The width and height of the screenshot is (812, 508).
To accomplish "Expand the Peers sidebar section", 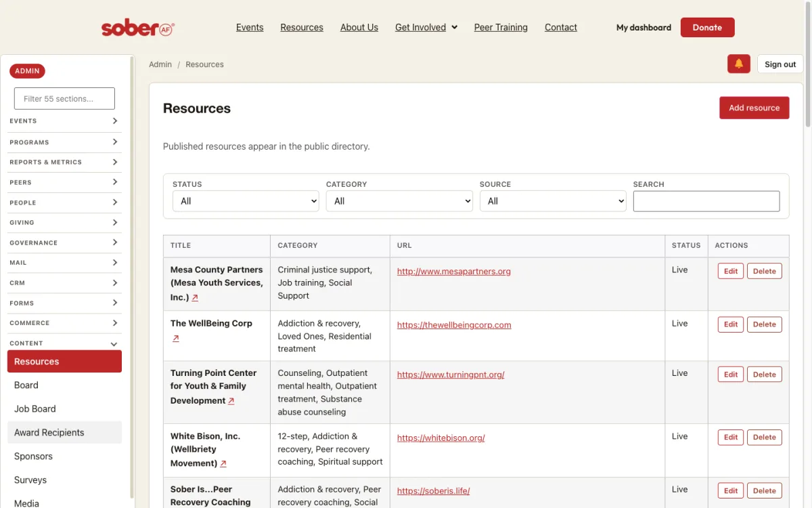I will 64,182.
